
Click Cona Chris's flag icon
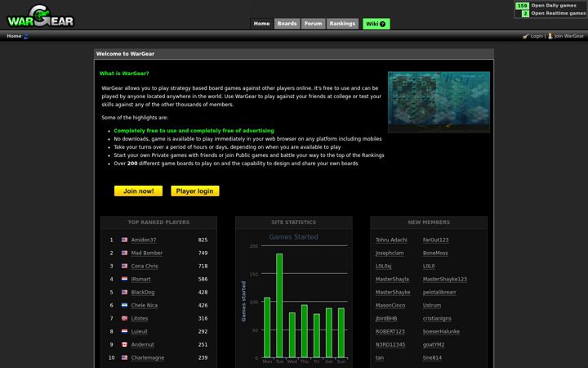[x=124, y=266]
